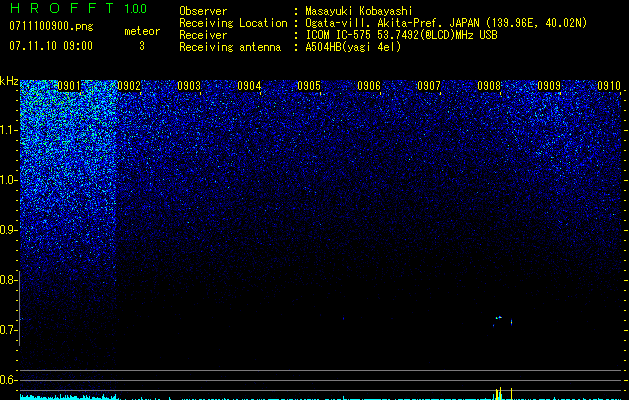
Task: Click the 0909 time marker
Action: pyautogui.click(x=549, y=86)
